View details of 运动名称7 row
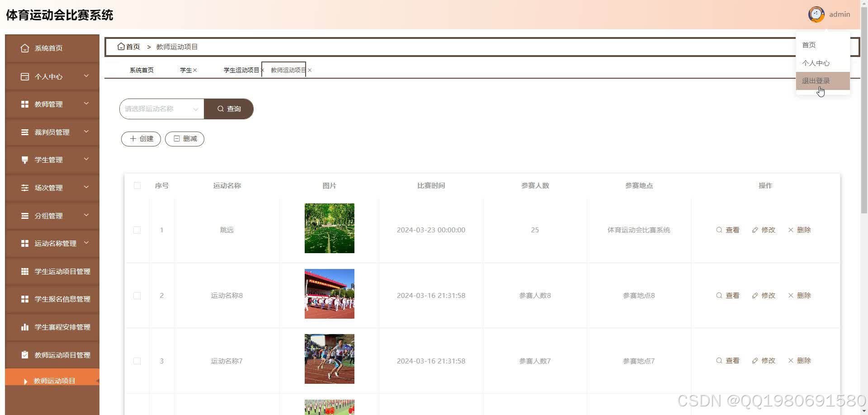This screenshot has height=415, width=868. coord(727,360)
